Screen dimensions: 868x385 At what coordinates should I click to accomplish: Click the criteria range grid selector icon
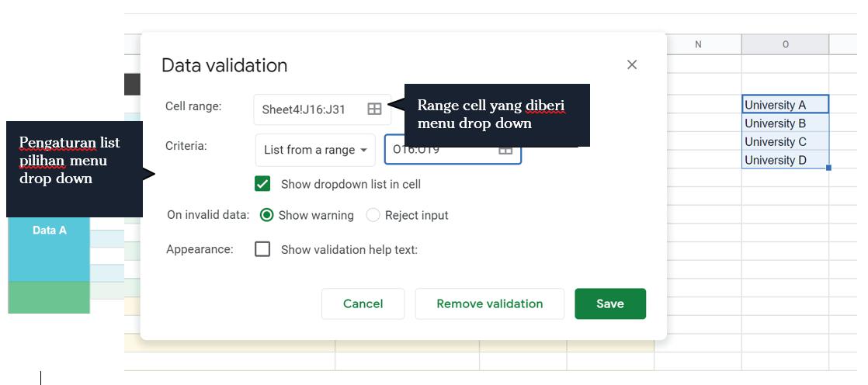(505, 150)
